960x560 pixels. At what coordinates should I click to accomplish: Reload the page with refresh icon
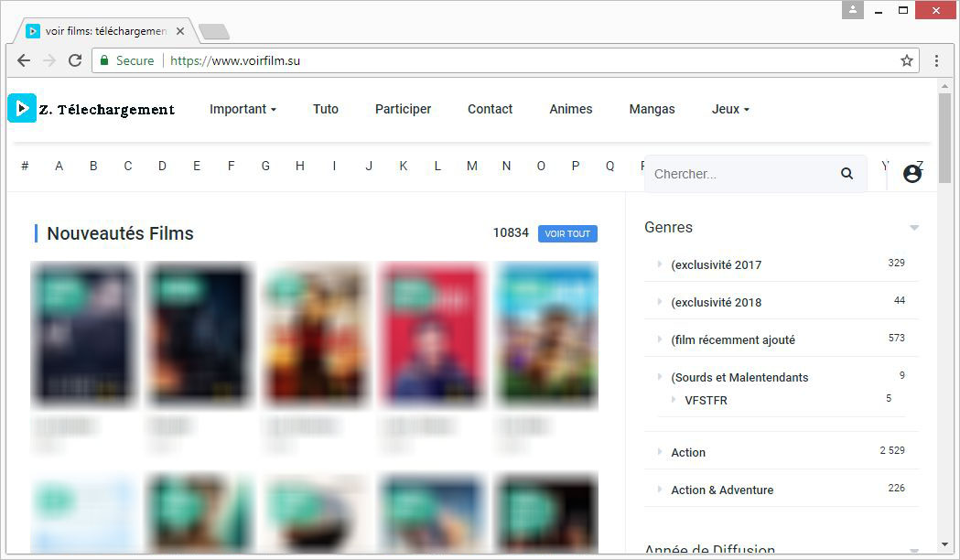(x=75, y=60)
